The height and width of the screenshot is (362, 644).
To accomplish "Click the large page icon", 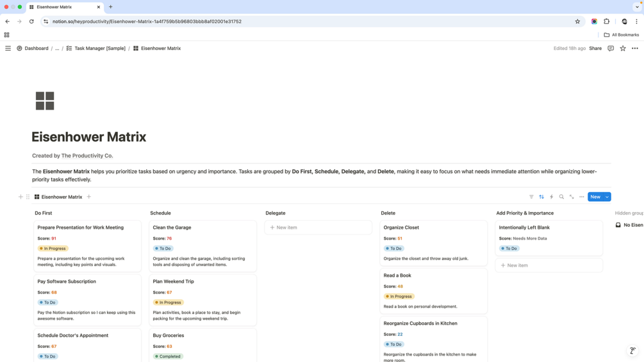I will pos(45,101).
